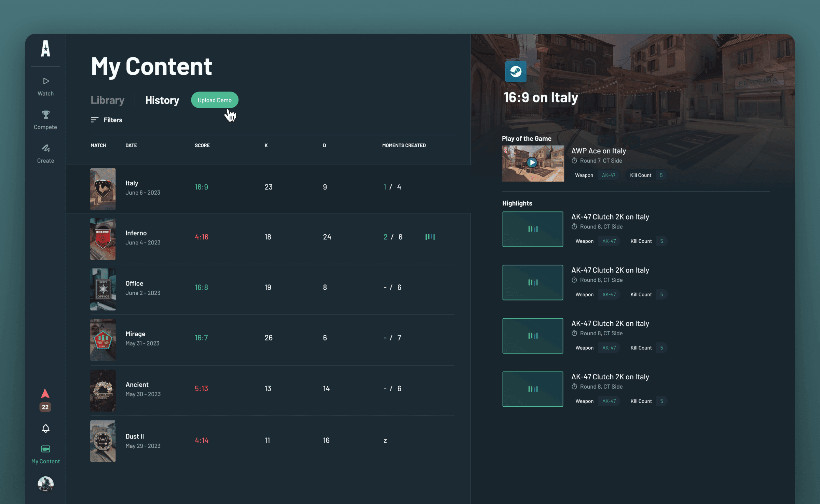Image resolution: width=820 pixels, height=504 pixels.
Task: Open the Create pen icon
Action: coord(46,148)
